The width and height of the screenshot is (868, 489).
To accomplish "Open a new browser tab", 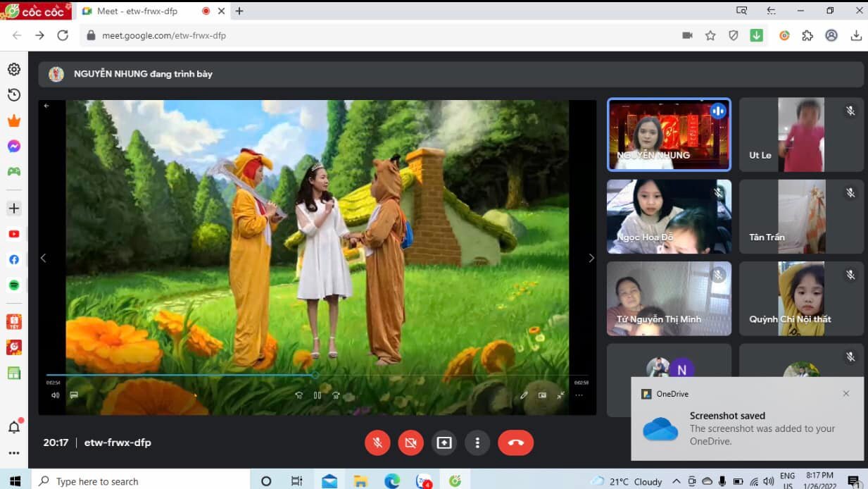I will [x=239, y=11].
